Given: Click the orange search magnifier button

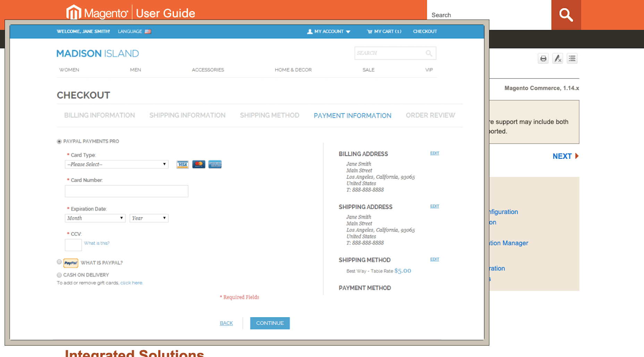Looking at the screenshot, I should tap(566, 15).
